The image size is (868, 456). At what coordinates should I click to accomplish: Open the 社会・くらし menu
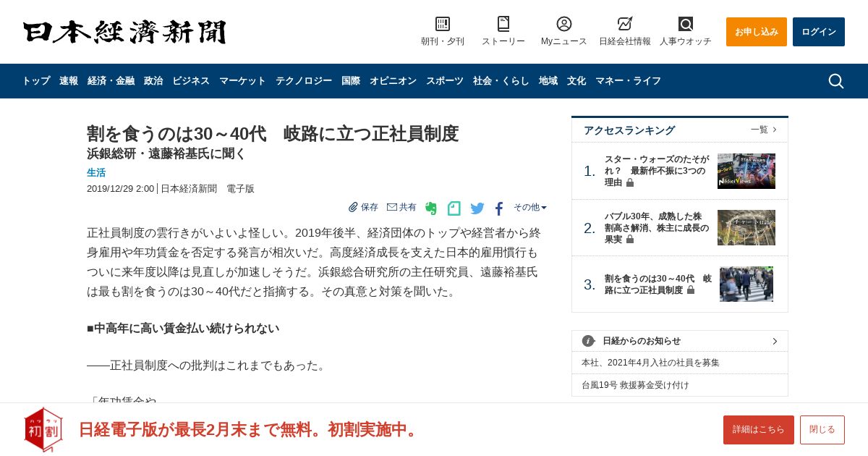tap(501, 81)
